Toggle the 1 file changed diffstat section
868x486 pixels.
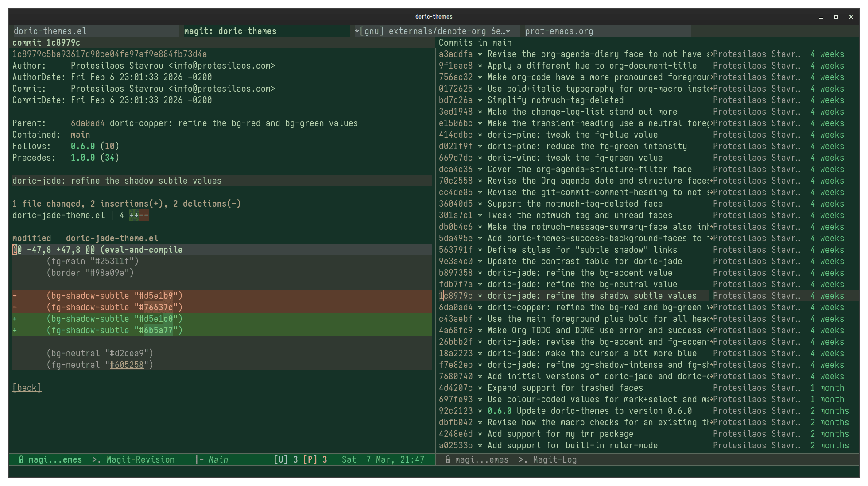click(126, 204)
